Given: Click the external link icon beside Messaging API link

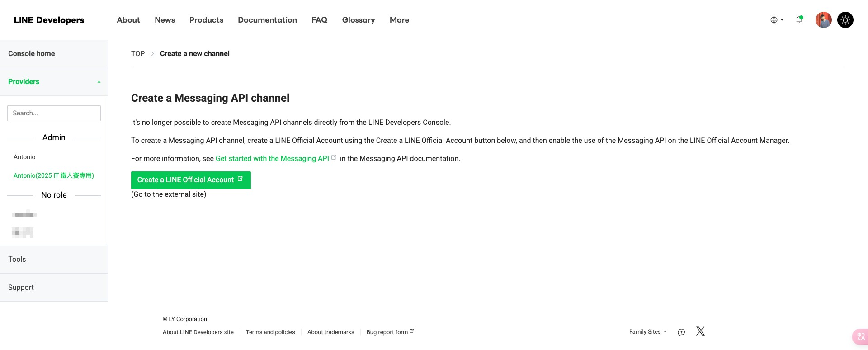Looking at the screenshot, I should pos(334,157).
